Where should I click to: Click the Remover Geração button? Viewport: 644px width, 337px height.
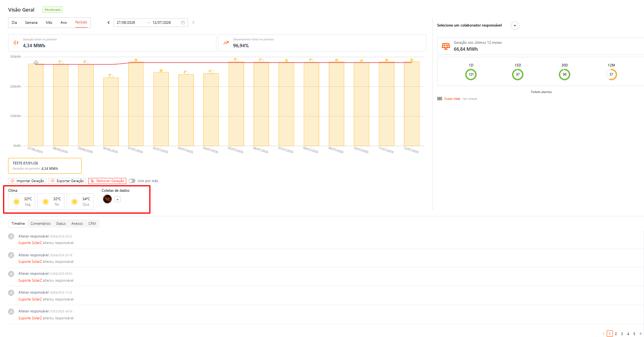[107, 181]
